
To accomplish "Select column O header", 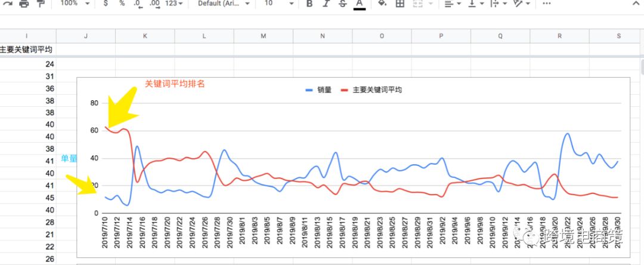I will pyautogui.click(x=382, y=36).
